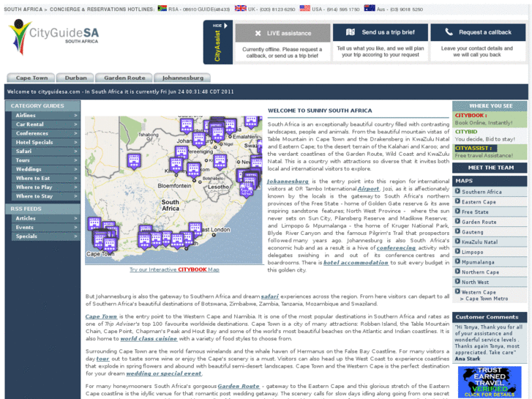Image resolution: width=532 pixels, height=399 pixels.
Task: Click Free State map arrow icon
Action: 457,212
